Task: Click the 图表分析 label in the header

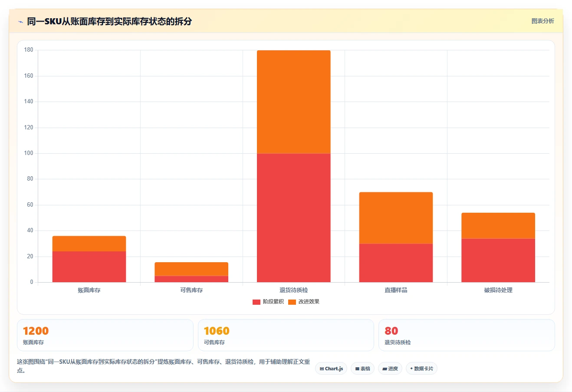Action: point(542,21)
